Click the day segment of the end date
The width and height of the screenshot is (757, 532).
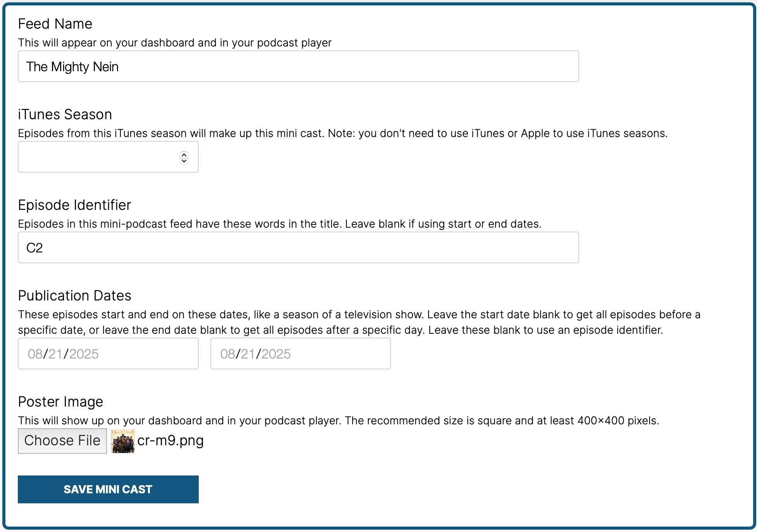pos(249,354)
